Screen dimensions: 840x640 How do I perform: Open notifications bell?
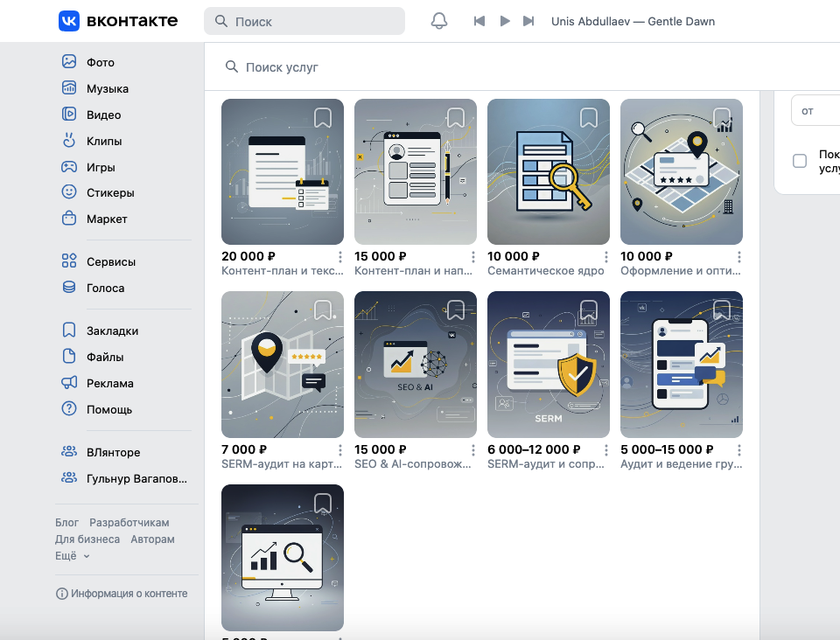[x=439, y=21]
